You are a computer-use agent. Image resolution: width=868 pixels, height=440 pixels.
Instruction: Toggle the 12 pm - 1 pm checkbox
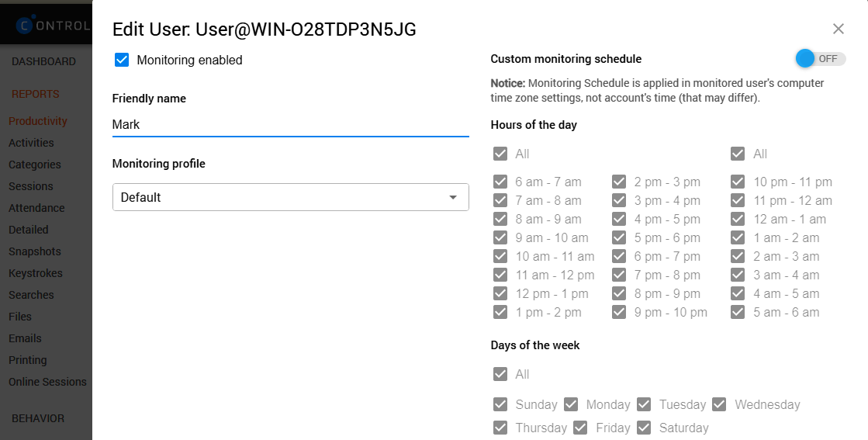500,293
